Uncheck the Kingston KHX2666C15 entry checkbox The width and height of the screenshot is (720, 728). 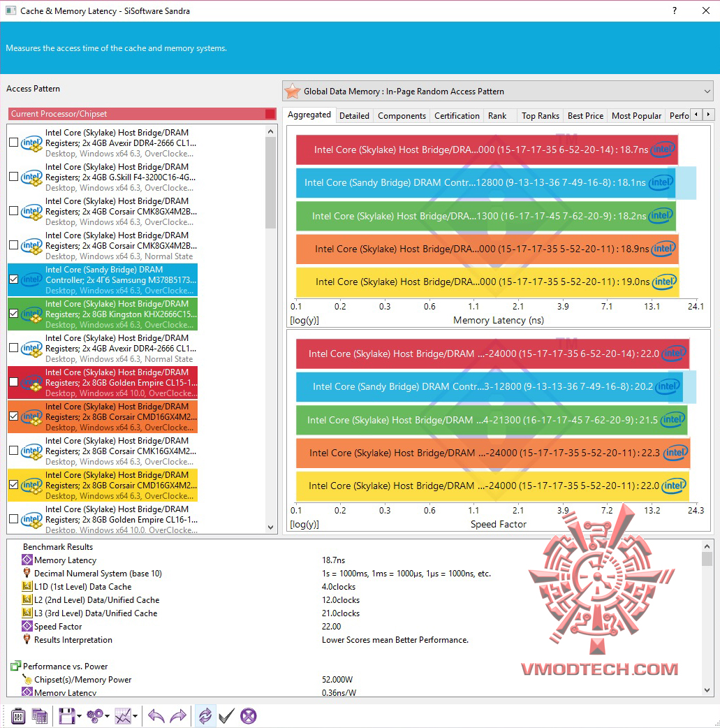[x=14, y=314]
